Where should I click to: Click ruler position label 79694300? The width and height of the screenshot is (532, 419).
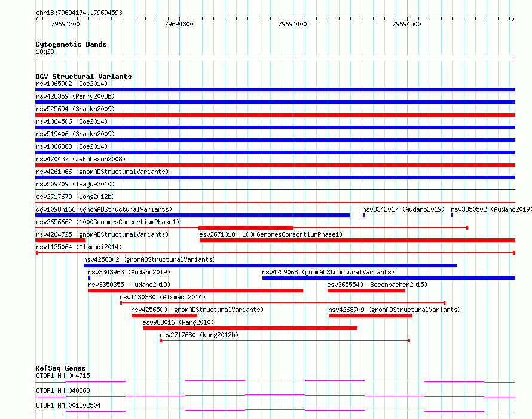point(179,24)
